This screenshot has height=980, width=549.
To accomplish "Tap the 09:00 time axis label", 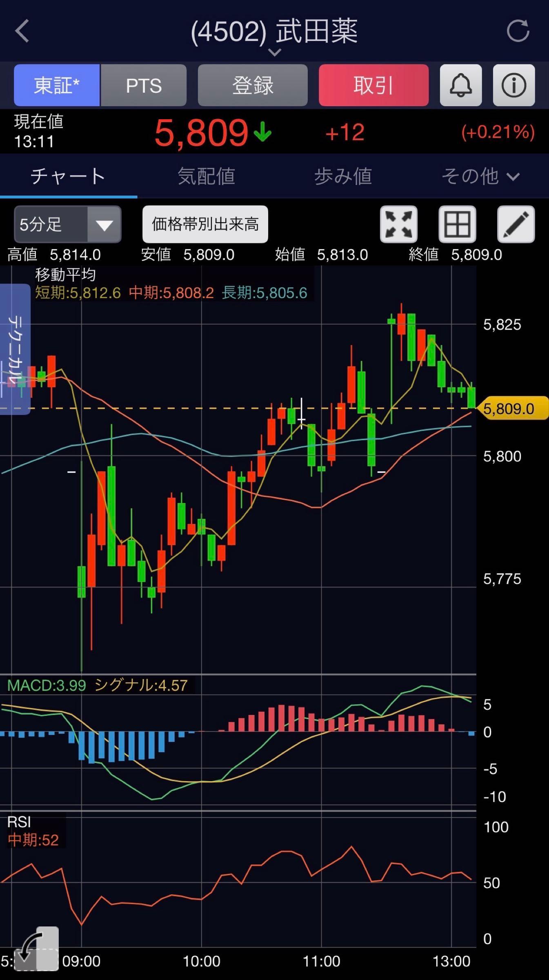I will (81, 961).
